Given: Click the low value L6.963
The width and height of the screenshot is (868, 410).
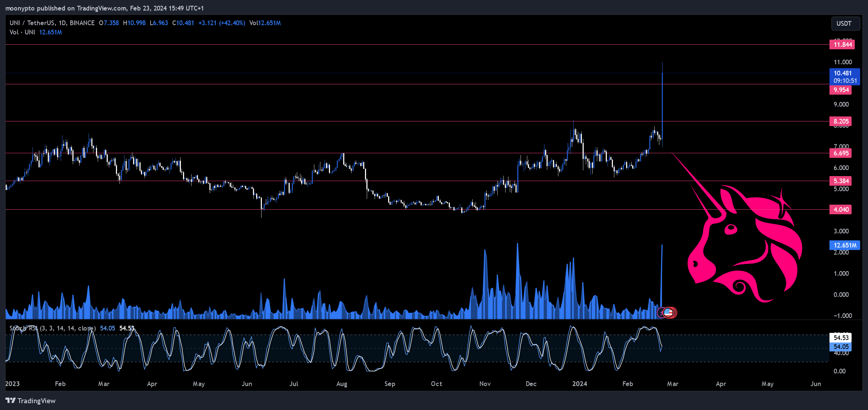Looking at the screenshot, I should pos(159,23).
